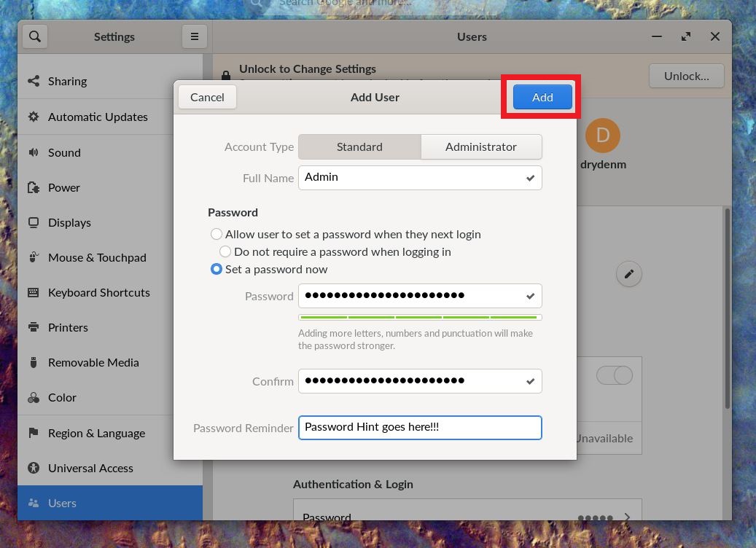Click the password strength bar

pyautogui.click(x=420, y=317)
